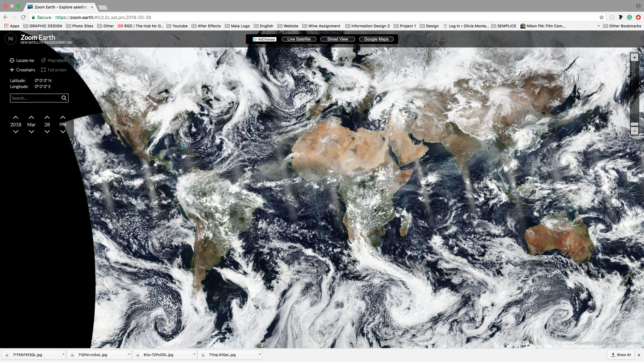Click the zoom out minus button
The image size is (644, 362).
coord(634,131)
